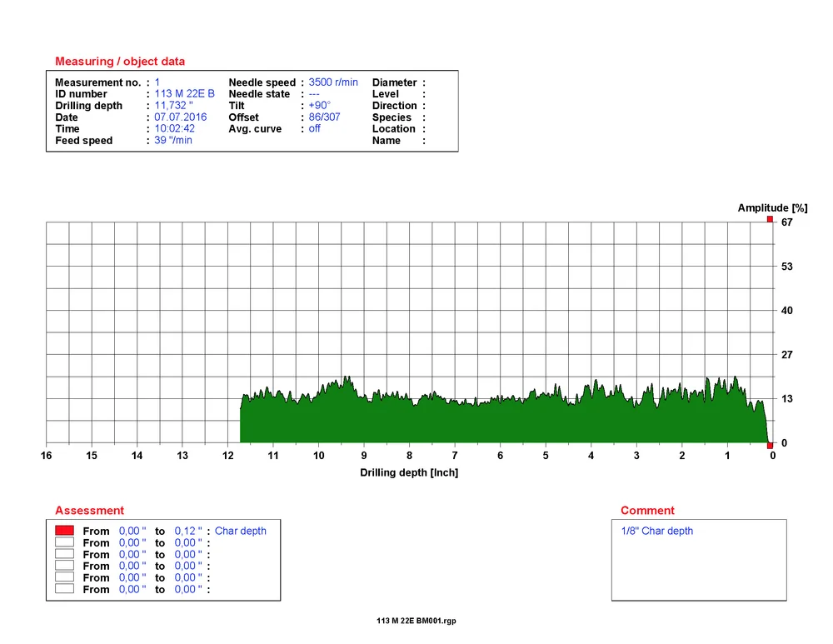Click the depth axis tick '6'
833x644 pixels.
pyautogui.click(x=500, y=456)
